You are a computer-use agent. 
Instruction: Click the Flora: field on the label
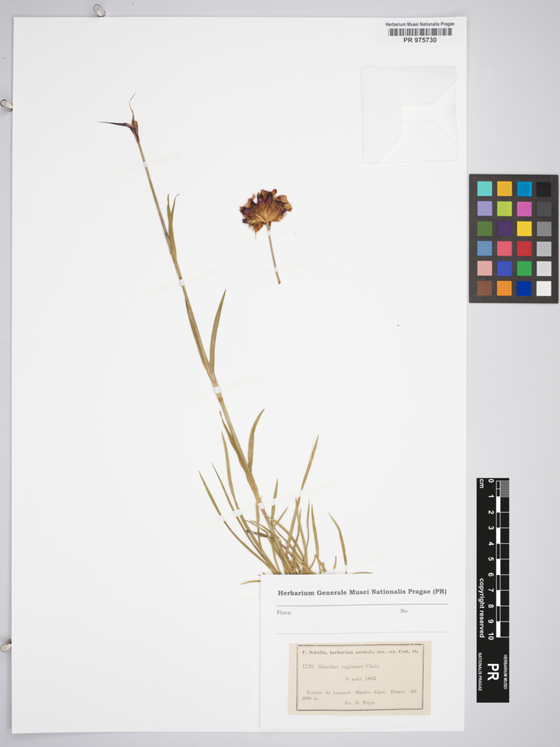coord(285,613)
